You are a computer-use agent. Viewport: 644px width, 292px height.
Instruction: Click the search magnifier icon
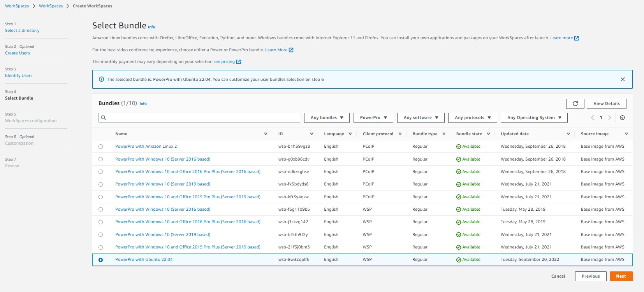(104, 117)
